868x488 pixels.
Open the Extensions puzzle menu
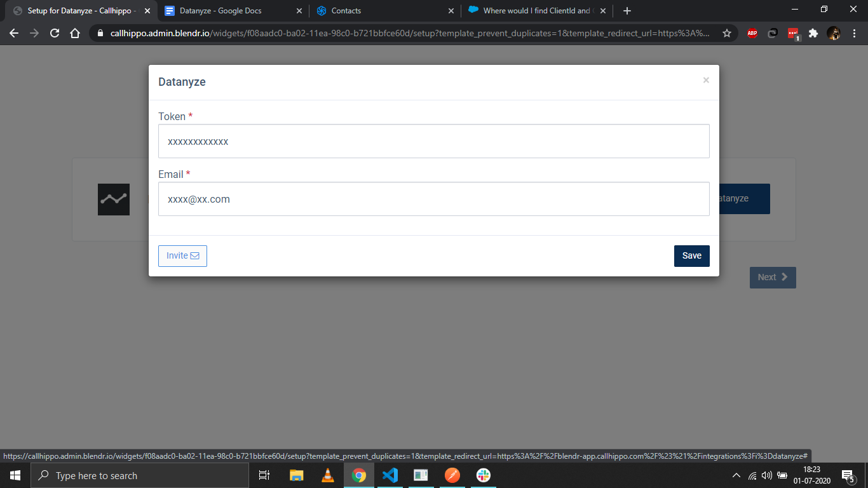click(x=813, y=34)
